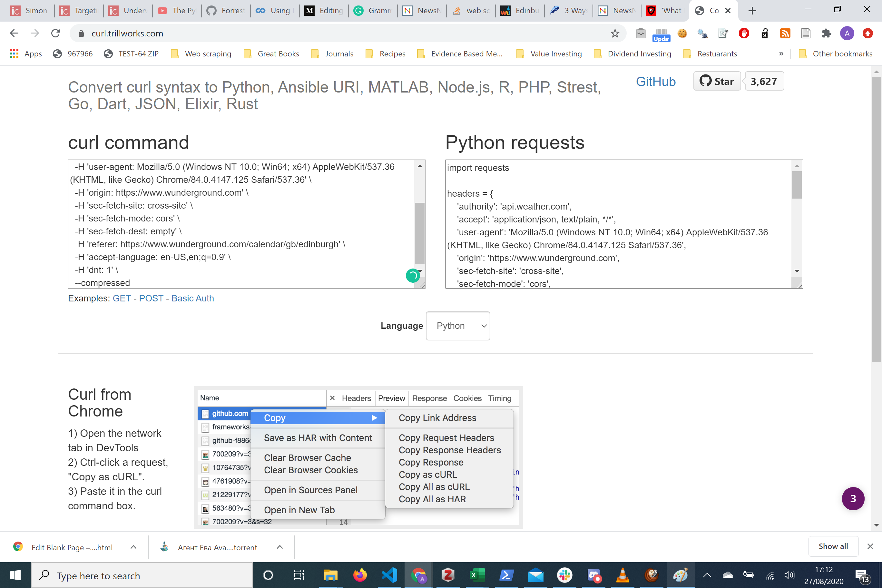Expand options for the torrent download

point(280,547)
